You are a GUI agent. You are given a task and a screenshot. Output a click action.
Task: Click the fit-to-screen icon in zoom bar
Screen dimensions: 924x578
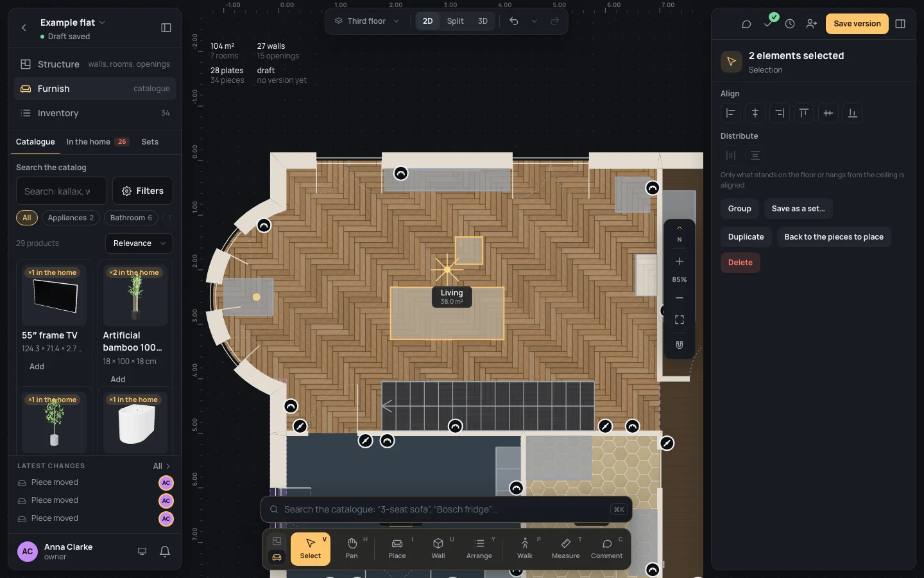tap(680, 320)
